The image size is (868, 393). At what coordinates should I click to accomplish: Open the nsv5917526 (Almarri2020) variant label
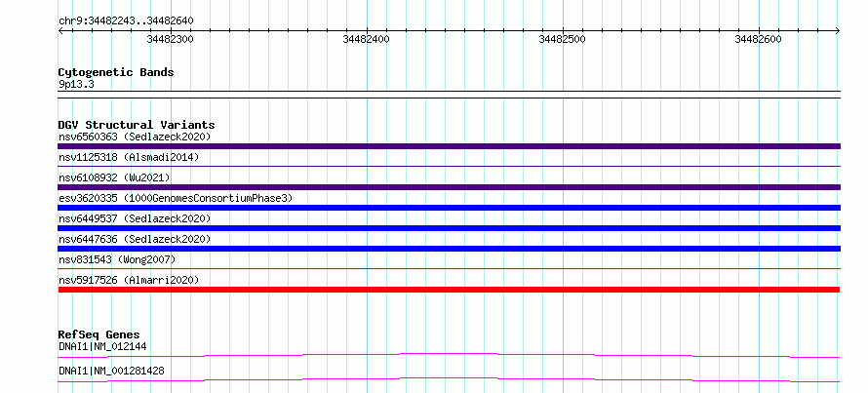coord(129,280)
